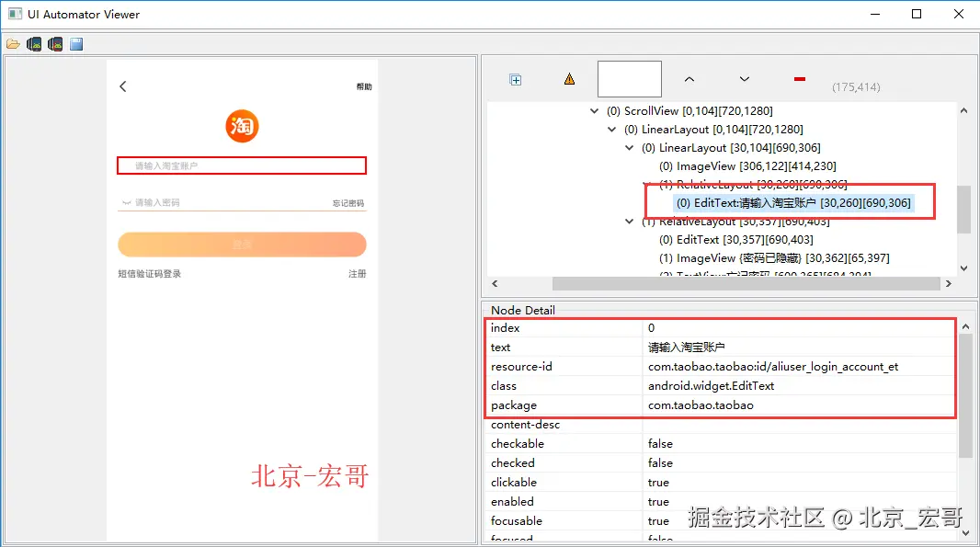The width and height of the screenshot is (980, 547).
Task: Maximize the UI Automator Viewer window
Action: click(x=917, y=14)
